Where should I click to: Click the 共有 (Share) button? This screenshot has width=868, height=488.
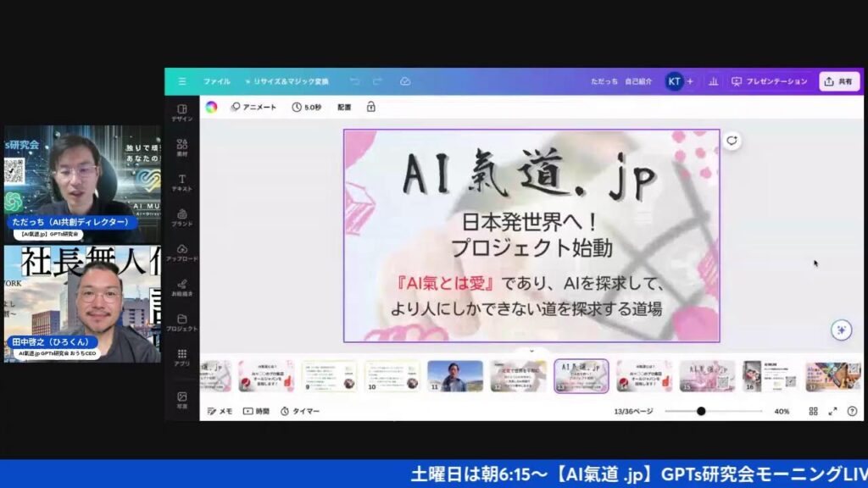click(x=838, y=81)
